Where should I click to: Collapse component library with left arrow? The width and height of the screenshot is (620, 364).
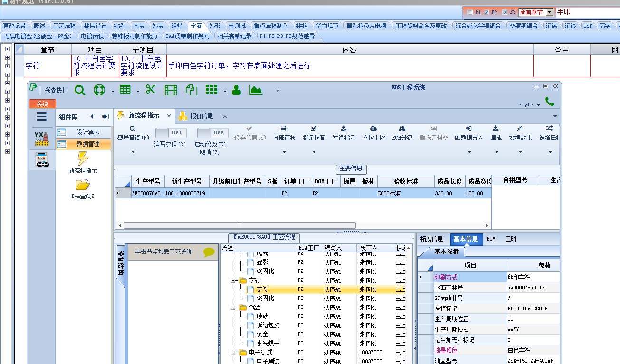click(92, 116)
